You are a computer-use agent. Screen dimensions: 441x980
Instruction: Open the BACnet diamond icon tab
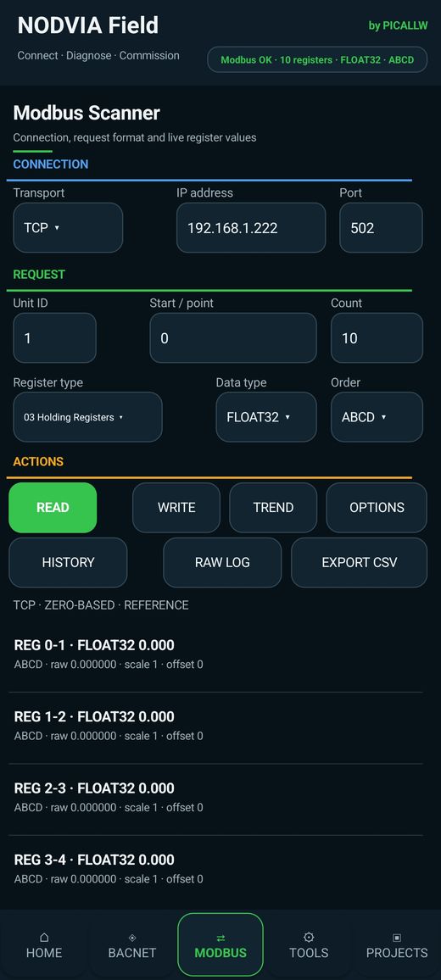click(132, 938)
